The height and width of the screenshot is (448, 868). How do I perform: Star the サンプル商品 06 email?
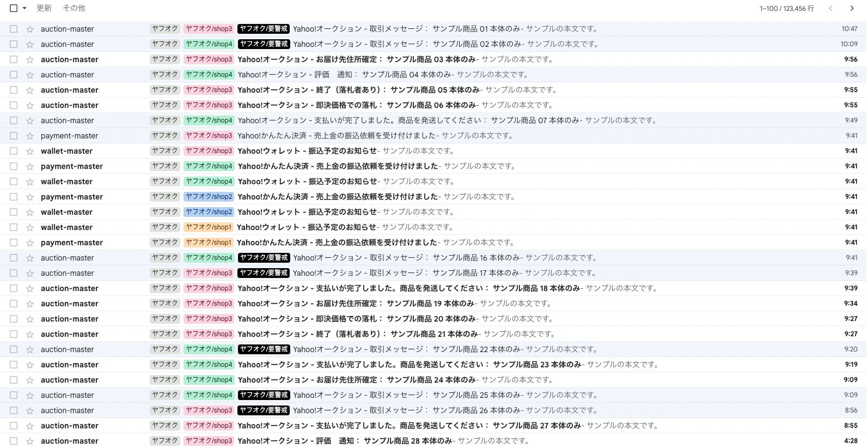[x=30, y=105]
